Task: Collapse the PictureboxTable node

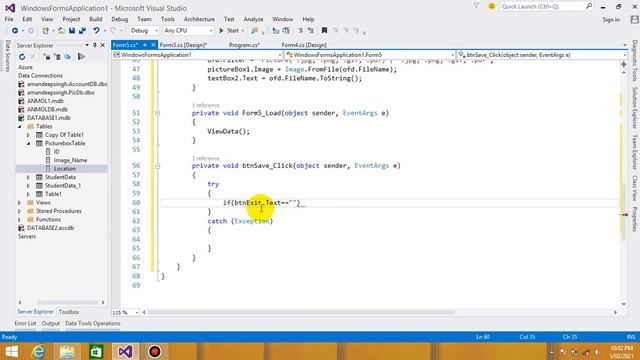Action: 29,143
